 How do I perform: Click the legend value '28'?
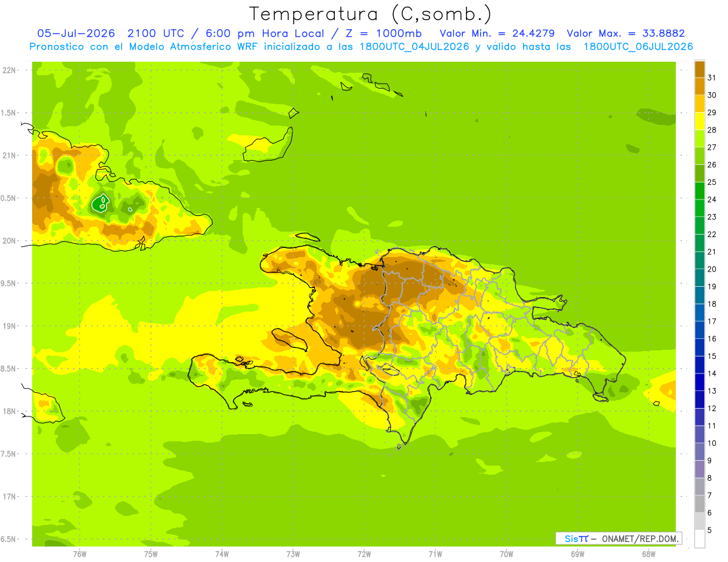712,130
